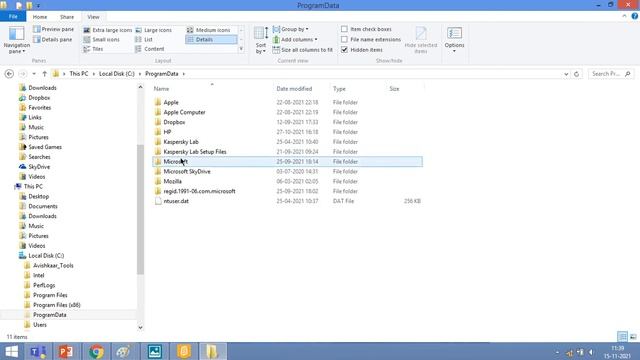Click the navigation pane scrollbar thumb
The height and width of the screenshot is (360, 640).
[x=140, y=209]
